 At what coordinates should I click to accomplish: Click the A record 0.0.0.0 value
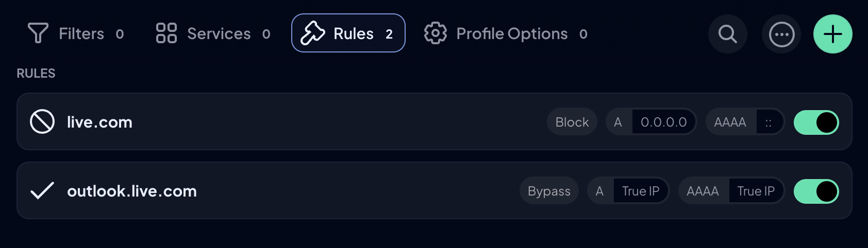(x=664, y=122)
